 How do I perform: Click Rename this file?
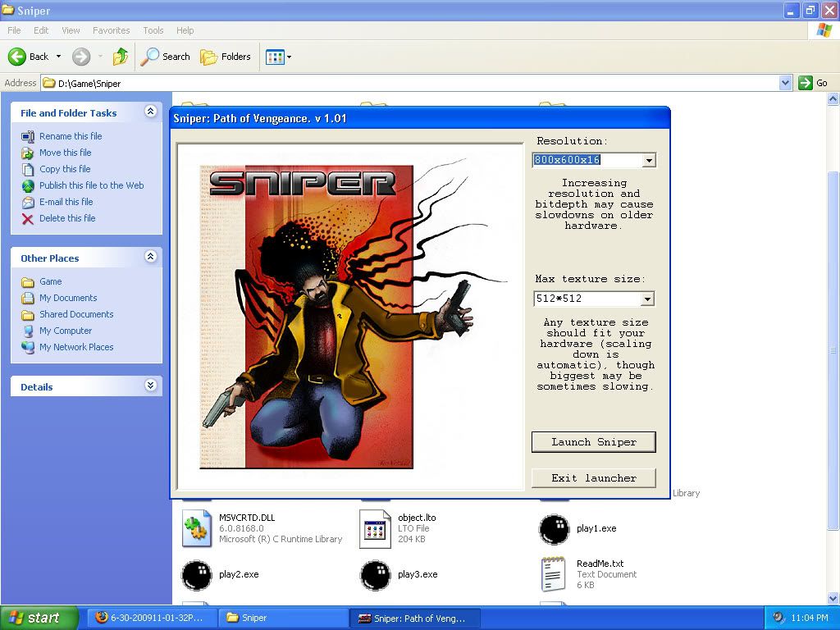click(x=71, y=136)
